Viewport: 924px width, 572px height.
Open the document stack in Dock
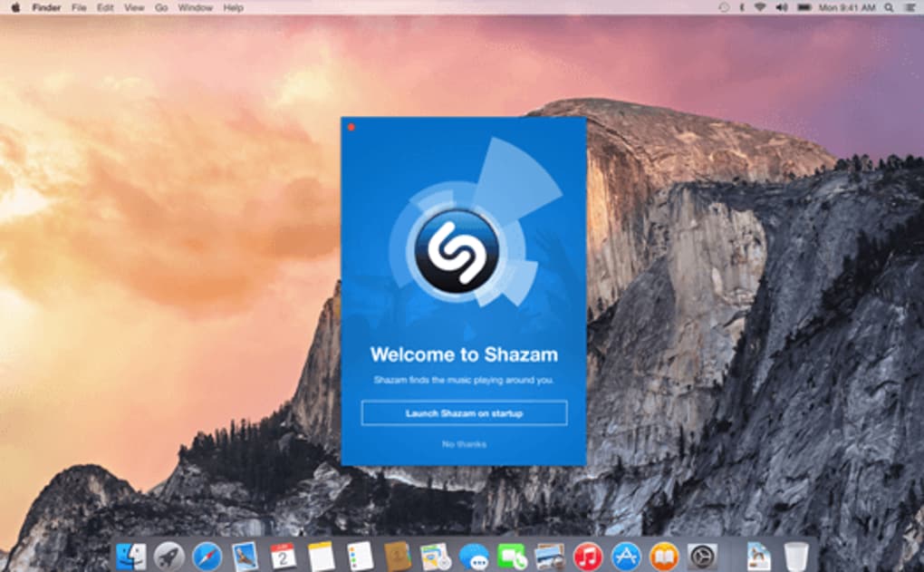click(758, 556)
